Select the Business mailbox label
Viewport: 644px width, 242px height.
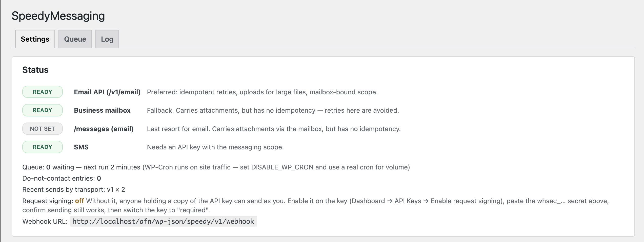102,110
